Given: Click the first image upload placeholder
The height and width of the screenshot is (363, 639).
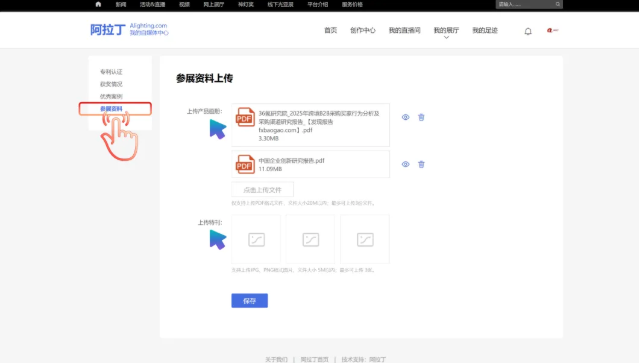Looking at the screenshot, I should coord(256,239).
